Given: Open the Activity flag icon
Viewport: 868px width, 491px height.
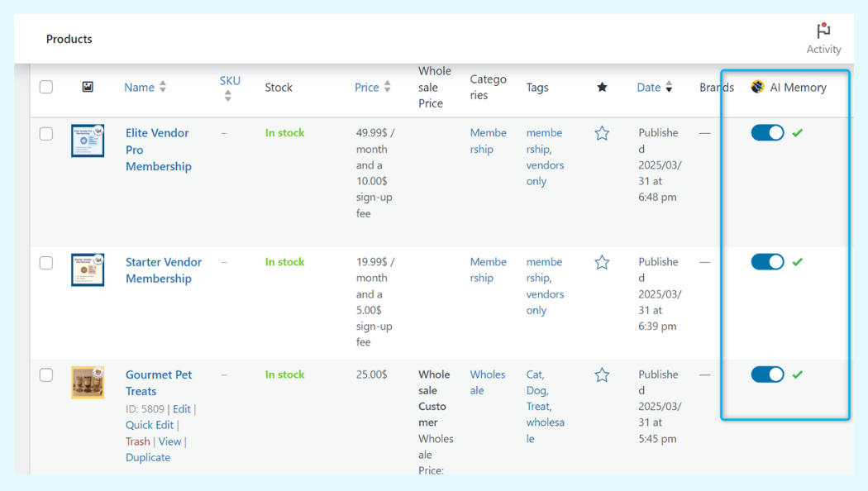Looking at the screenshot, I should [x=823, y=31].
